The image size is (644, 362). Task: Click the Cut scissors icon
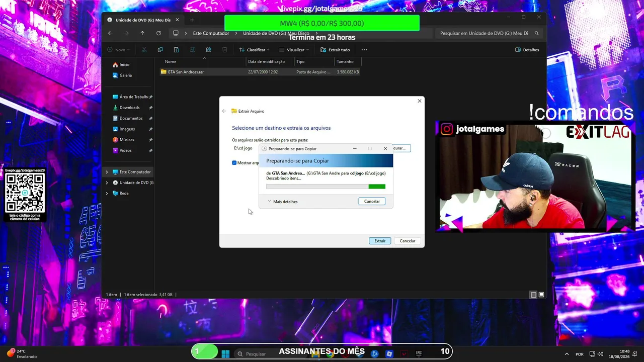click(144, 50)
